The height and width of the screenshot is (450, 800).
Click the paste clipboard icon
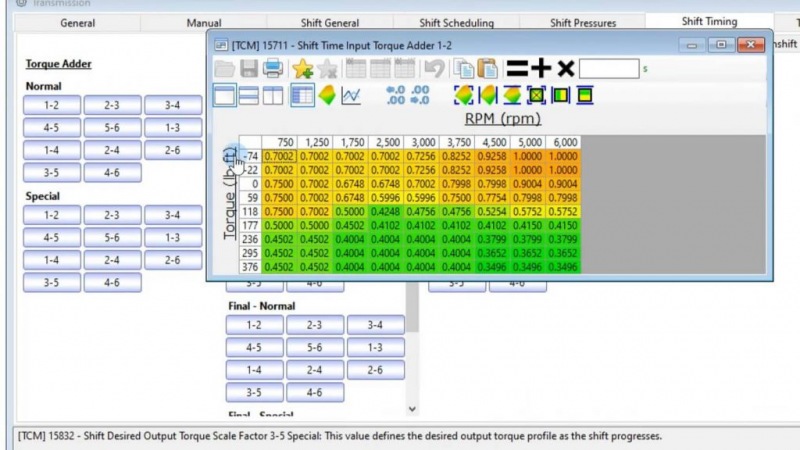[488, 69]
